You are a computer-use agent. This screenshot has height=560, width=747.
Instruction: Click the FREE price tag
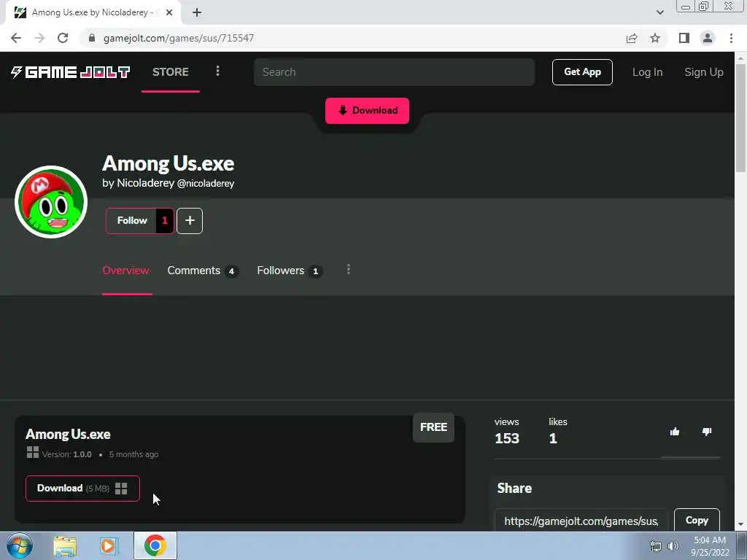[x=433, y=427]
